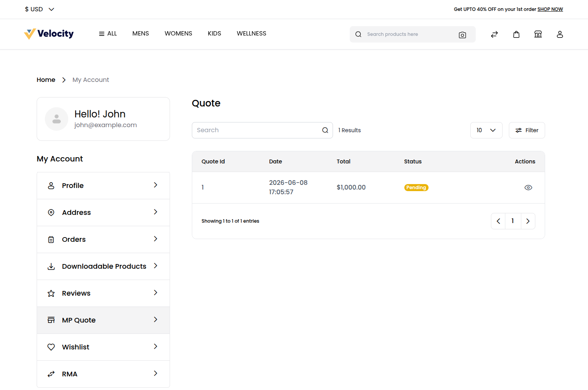Click the $1,000.00 total cell
This screenshot has height=390, width=588.
tap(351, 188)
